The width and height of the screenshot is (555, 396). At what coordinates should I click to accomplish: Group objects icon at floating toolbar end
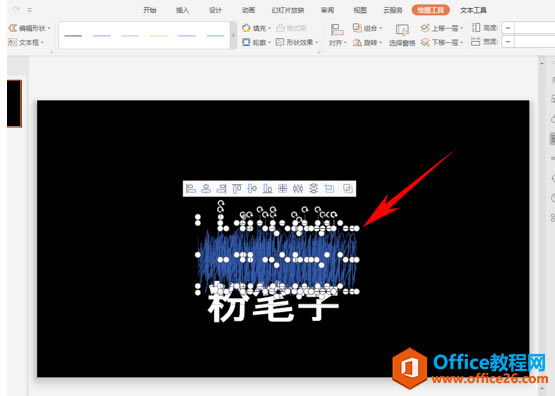pyautogui.click(x=348, y=189)
